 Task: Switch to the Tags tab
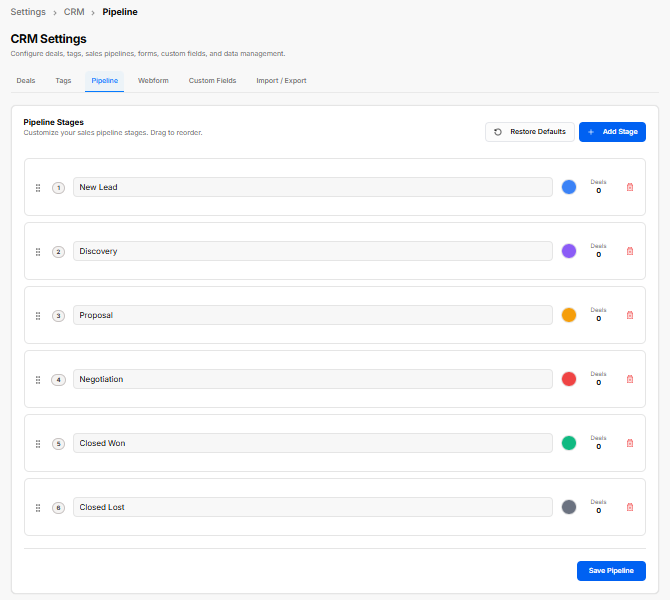(x=63, y=81)
